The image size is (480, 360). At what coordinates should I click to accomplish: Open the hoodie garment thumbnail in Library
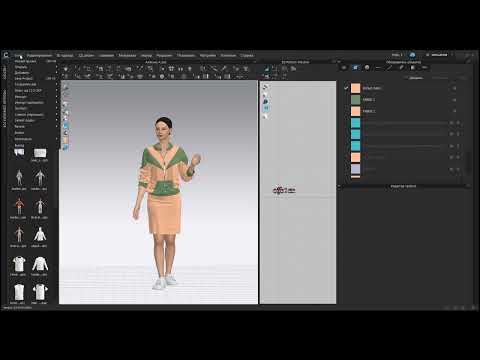point(40,234)
